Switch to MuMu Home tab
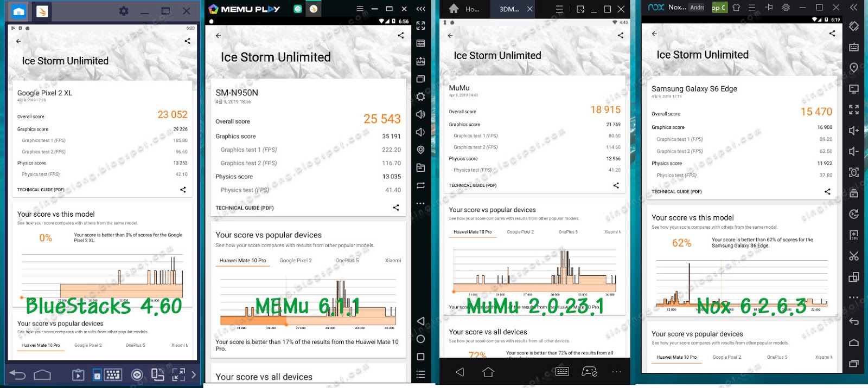Screen dimensions: 868x388 (464, 9)
